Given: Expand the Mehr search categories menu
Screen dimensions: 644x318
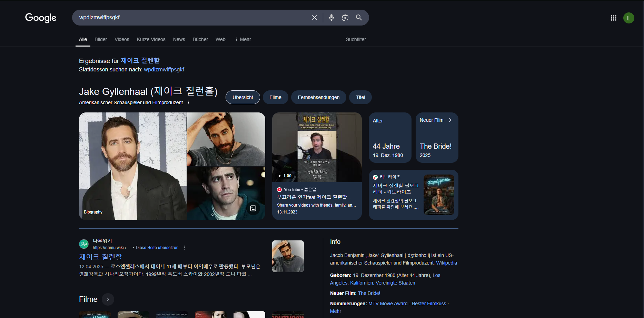Looking at the screenshot, I should pyautogui.click(x=243, y=39).
